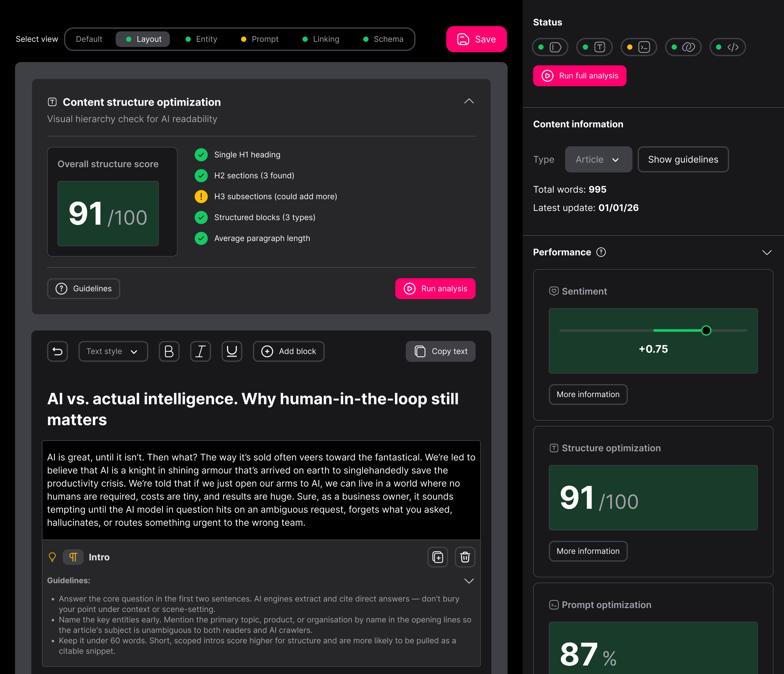The image size is (784, 674).
Task: Click the undo arrow in editor toolbar
Action: point(57,351)
